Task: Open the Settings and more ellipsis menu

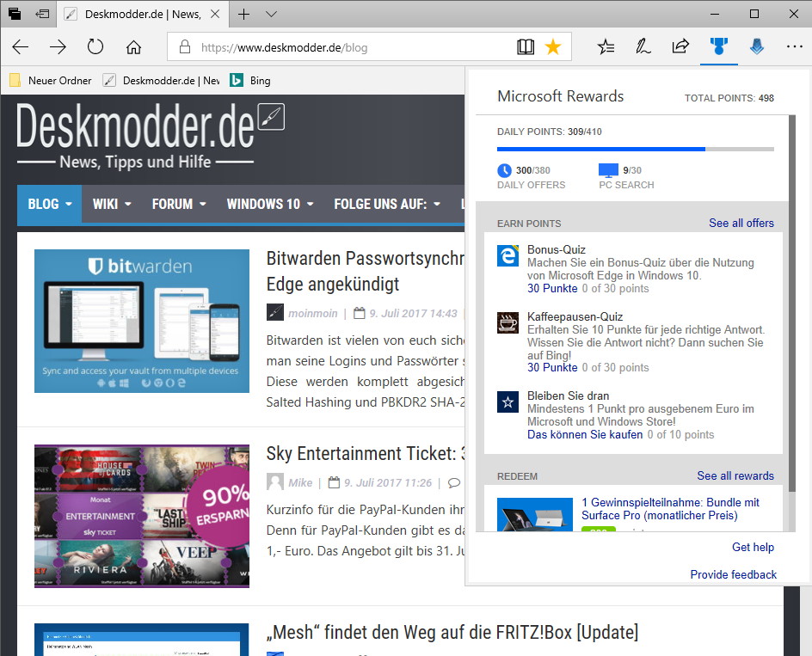Action: [x=795, y=47]
